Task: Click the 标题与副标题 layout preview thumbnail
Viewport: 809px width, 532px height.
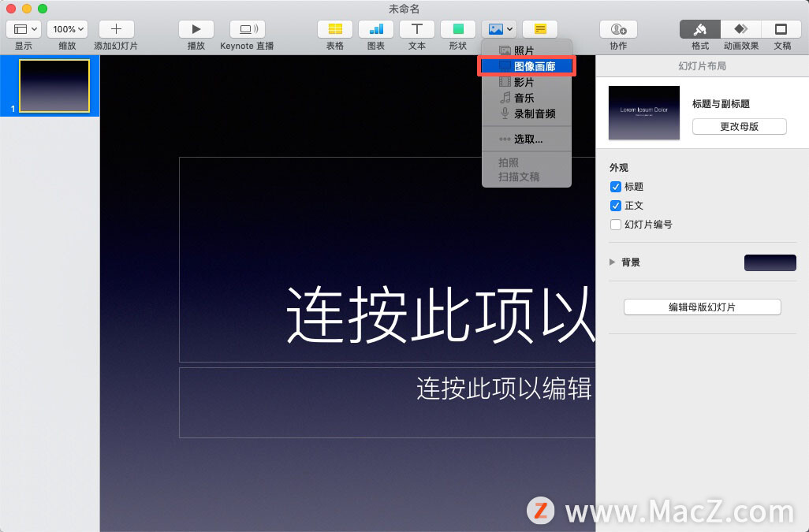Action: (644, 113)
